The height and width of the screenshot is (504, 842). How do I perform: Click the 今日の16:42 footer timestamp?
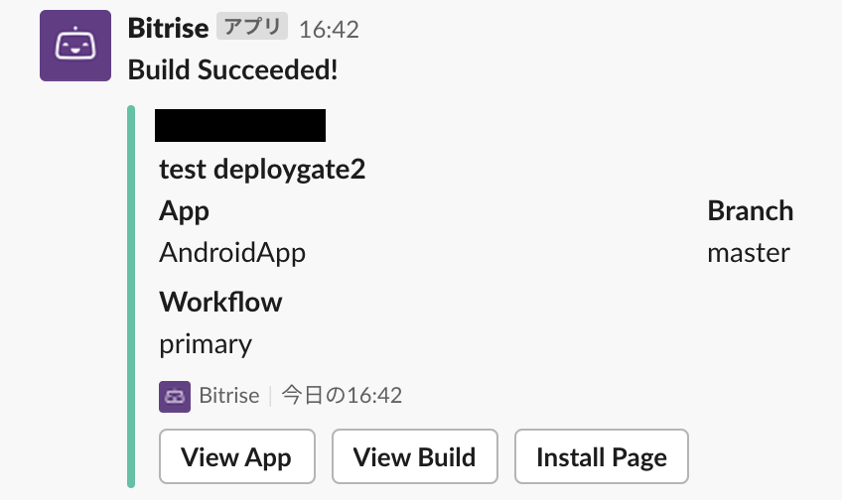342,396
